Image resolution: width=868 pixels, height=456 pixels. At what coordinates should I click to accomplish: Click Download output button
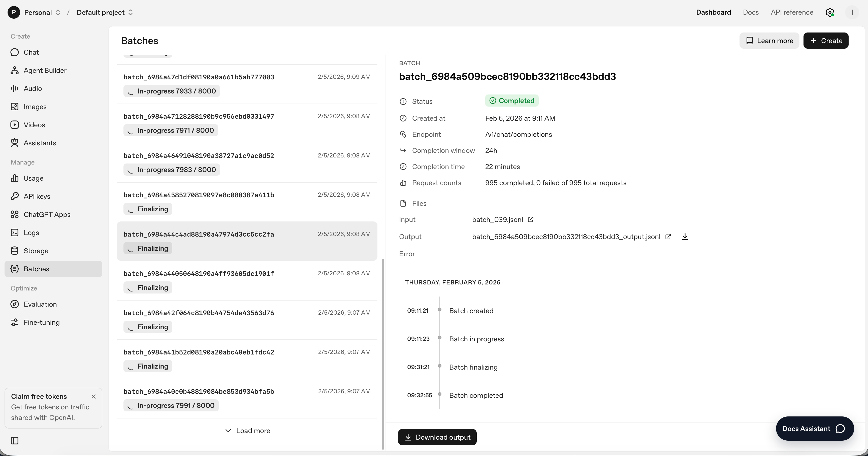(x=437, y=437)
